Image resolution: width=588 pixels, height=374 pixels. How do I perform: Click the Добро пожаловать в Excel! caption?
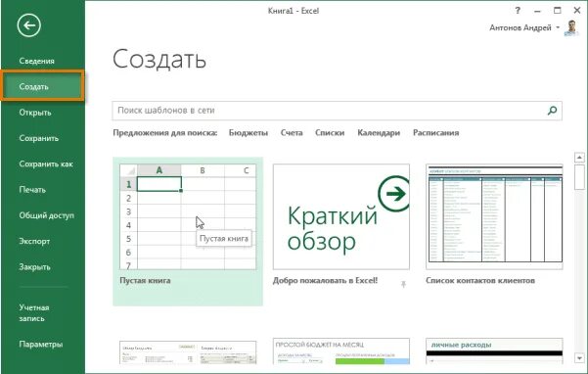click(x=325, y=281)
